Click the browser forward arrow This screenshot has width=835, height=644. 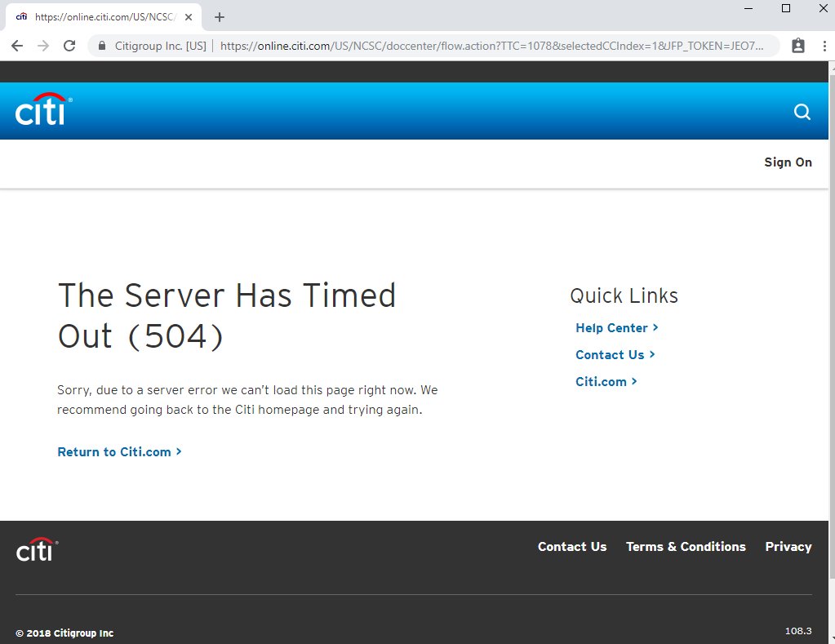(x=43, y=46)
